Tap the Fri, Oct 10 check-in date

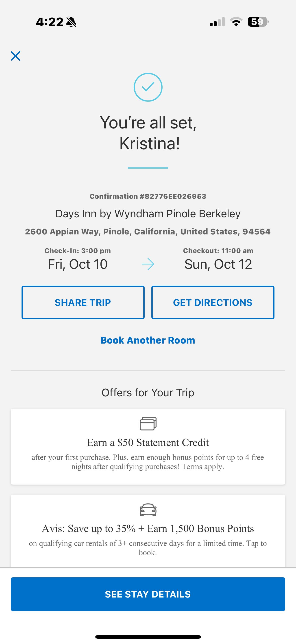pyautogui.click(x=78, y=264)
